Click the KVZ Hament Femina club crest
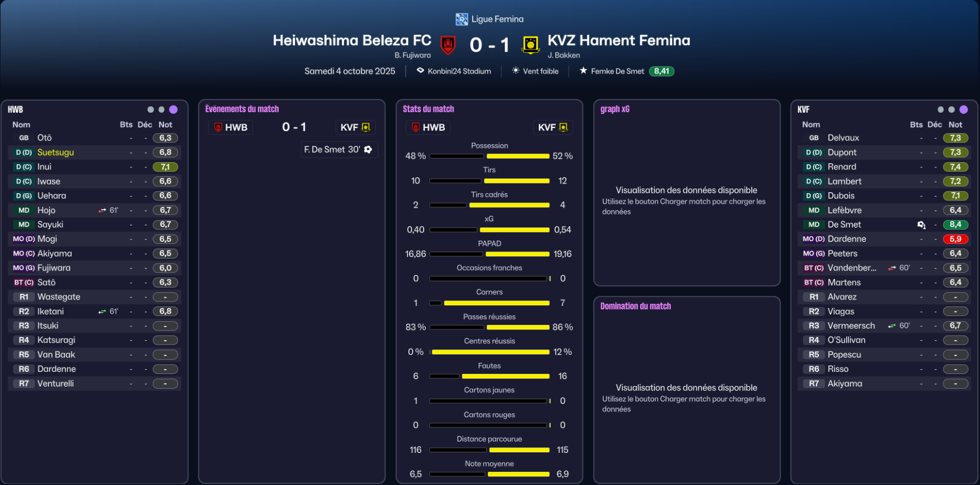 [x=530, y=45]
